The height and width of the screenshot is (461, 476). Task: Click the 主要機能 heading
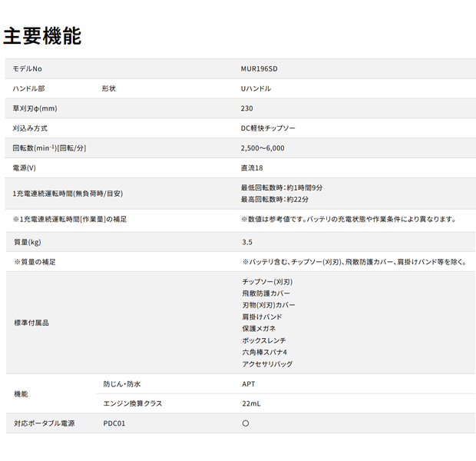tap(42, 35)
